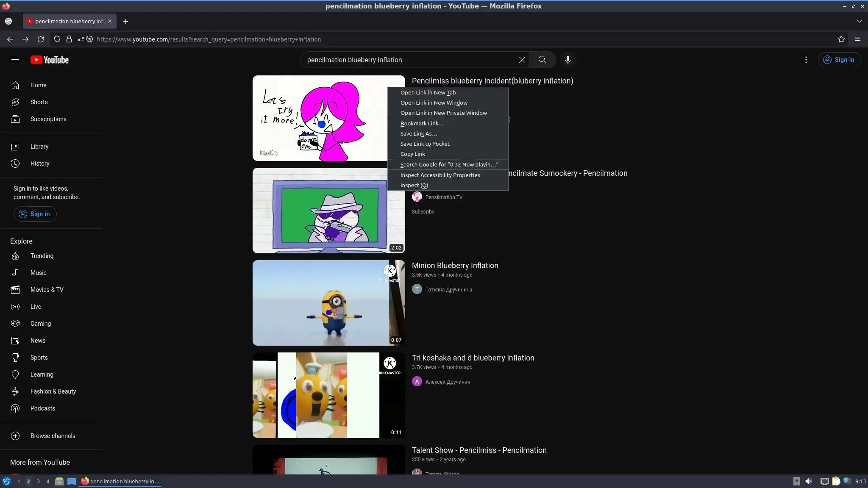Choose Save Link As from context menu
The image size is (868, 488).
tap(418, 133)
